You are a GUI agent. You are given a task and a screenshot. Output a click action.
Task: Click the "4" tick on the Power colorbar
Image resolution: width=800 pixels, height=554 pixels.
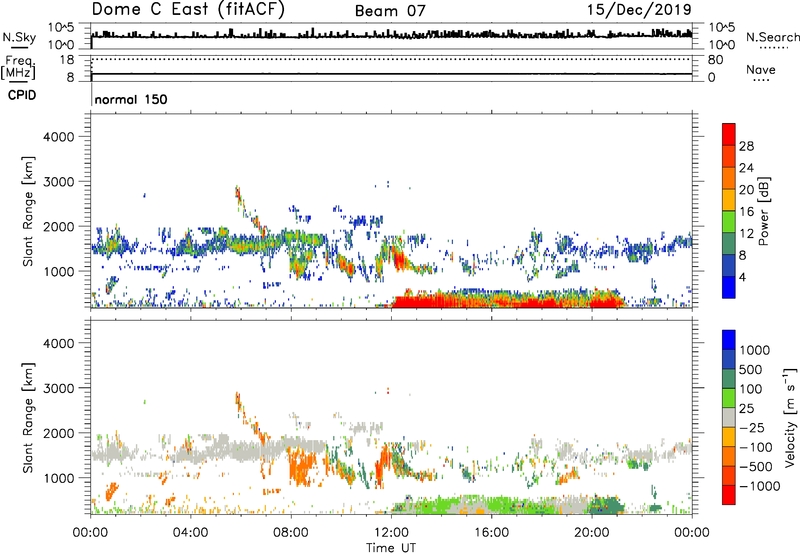tap(742, 277)
